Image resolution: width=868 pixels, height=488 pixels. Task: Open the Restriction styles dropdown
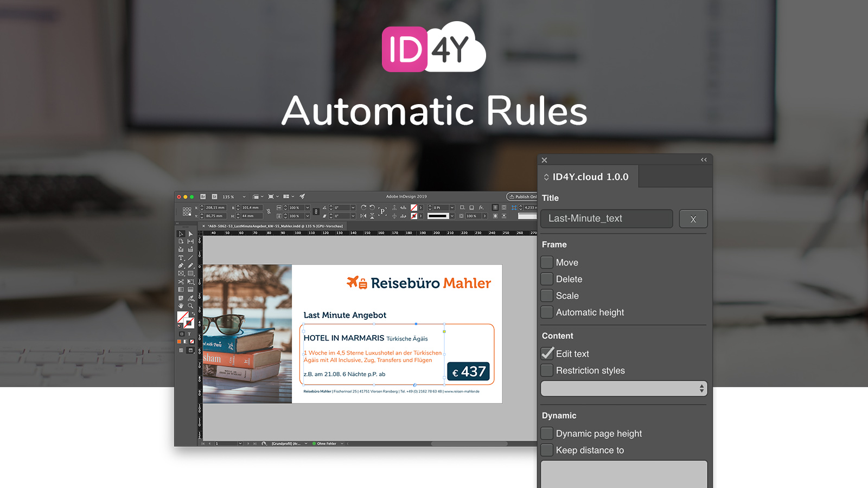click(x=624, y=389)
